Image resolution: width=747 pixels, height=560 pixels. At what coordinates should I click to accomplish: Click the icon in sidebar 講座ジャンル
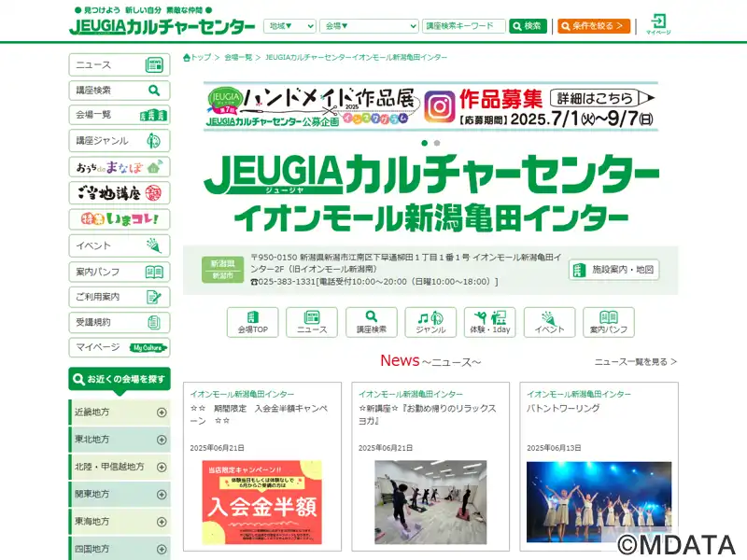pyautogui.click(x=153, y=141)
